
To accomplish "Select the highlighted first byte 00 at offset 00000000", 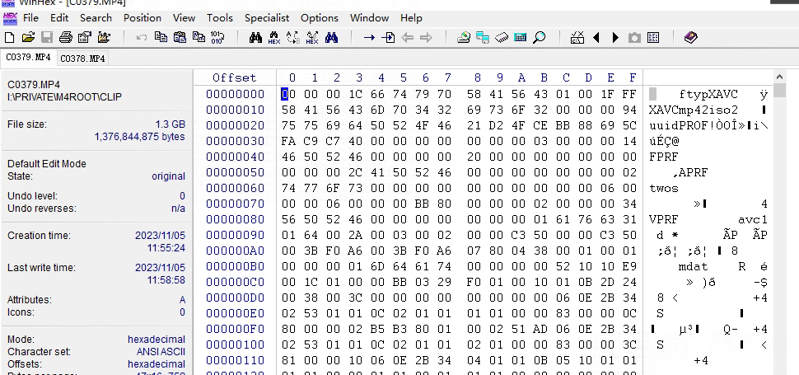I will pyautogui.click(x=292, y=94).
